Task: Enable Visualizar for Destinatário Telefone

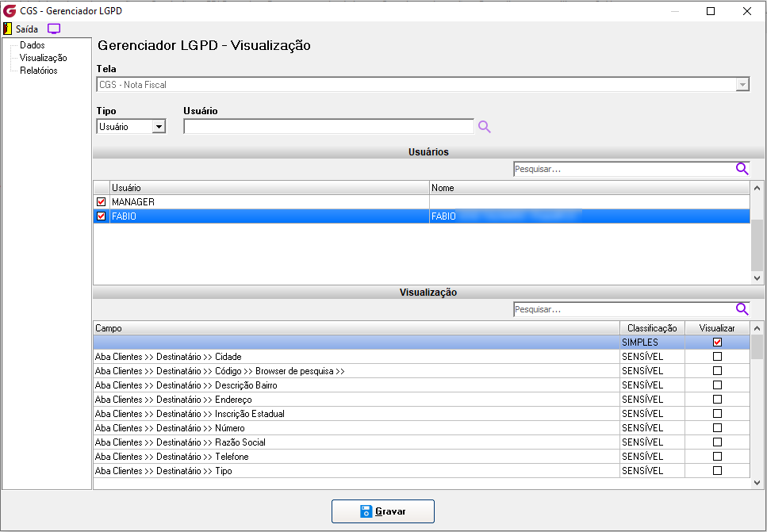Action: (x=717, y=456)
